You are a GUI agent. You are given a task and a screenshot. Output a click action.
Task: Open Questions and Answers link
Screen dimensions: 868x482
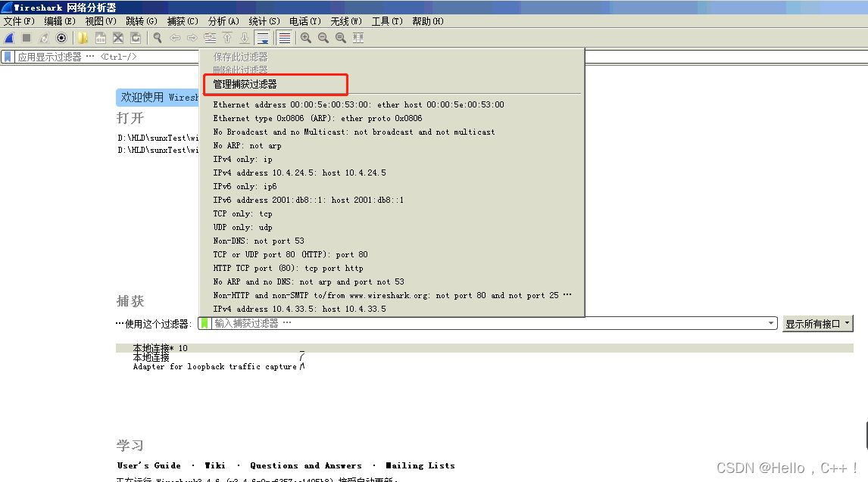pos(305,466)
